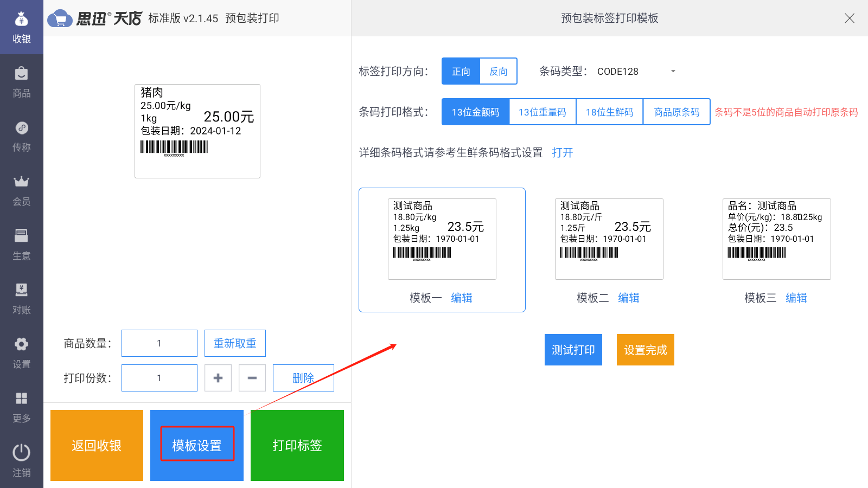
Task: Edit 模板三 via 编辑 link
Action: pyautogui.click(x=796, y=298)
